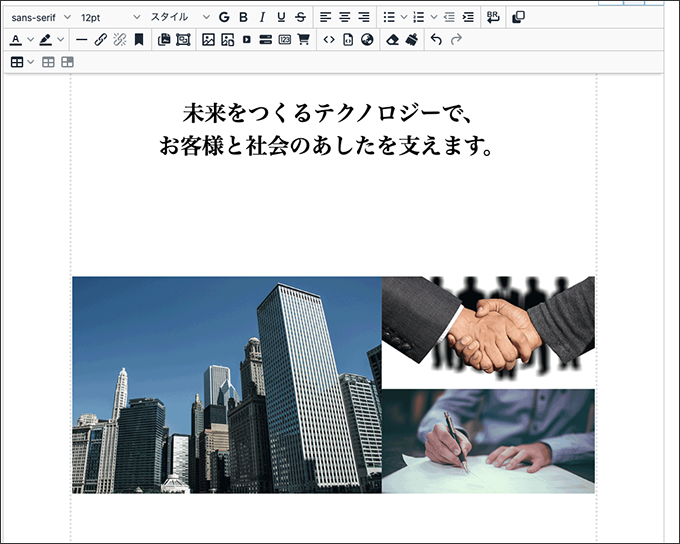Click the paste document icon
Screen dimensions: 680x544
(164, 40)
